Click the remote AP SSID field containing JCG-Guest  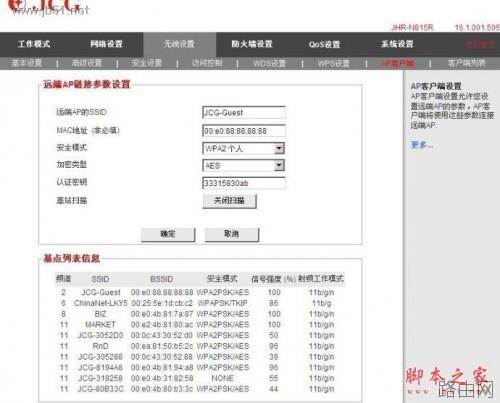244,113
